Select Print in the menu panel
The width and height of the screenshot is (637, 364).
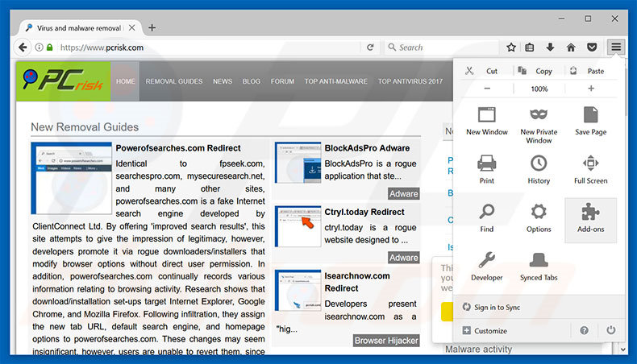pos(487,169)
